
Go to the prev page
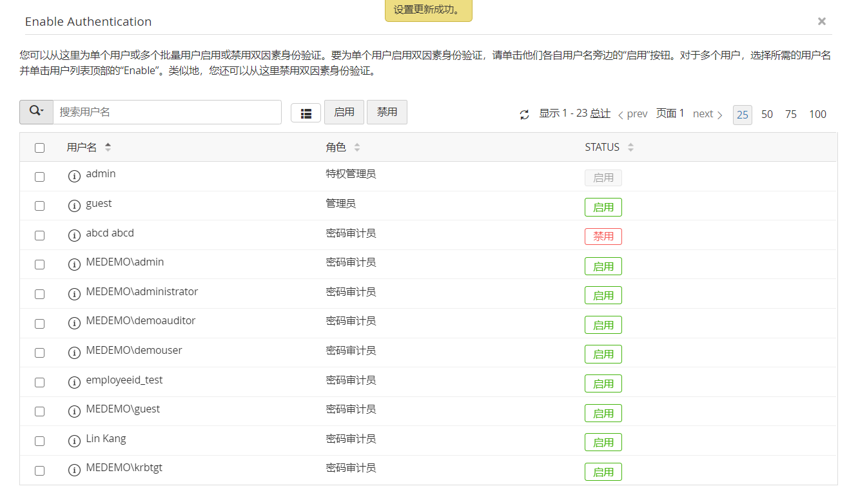[x=632, y=114]
